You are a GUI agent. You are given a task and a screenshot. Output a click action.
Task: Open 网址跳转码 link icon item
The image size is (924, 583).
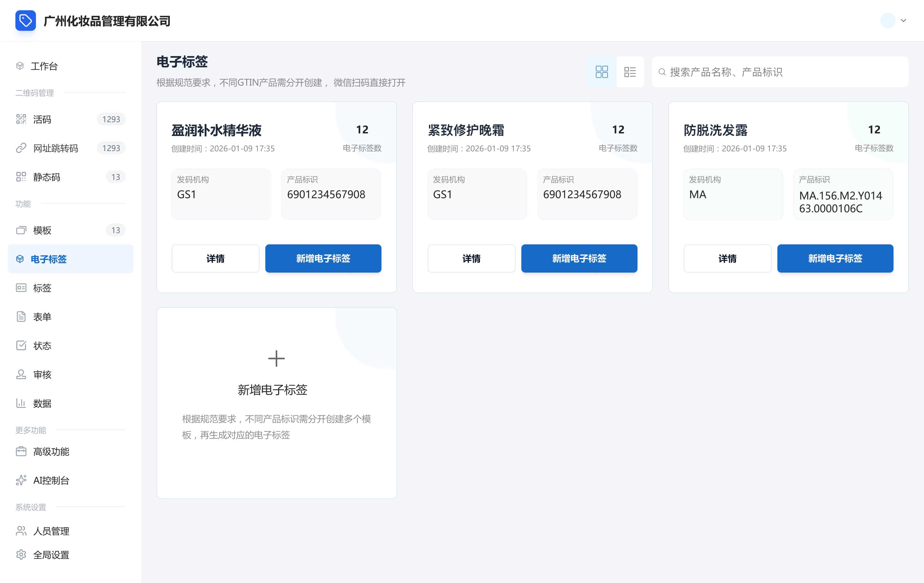(55, 148)
